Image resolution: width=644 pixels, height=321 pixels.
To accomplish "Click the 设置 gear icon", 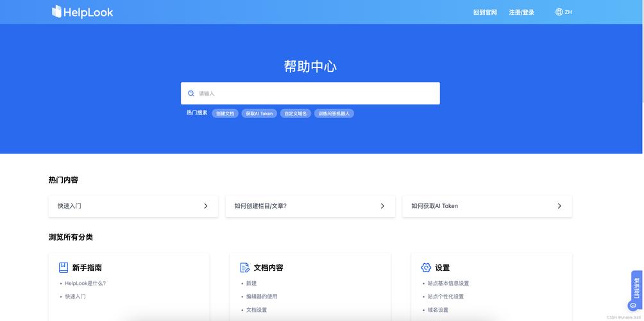I will 426,268.
